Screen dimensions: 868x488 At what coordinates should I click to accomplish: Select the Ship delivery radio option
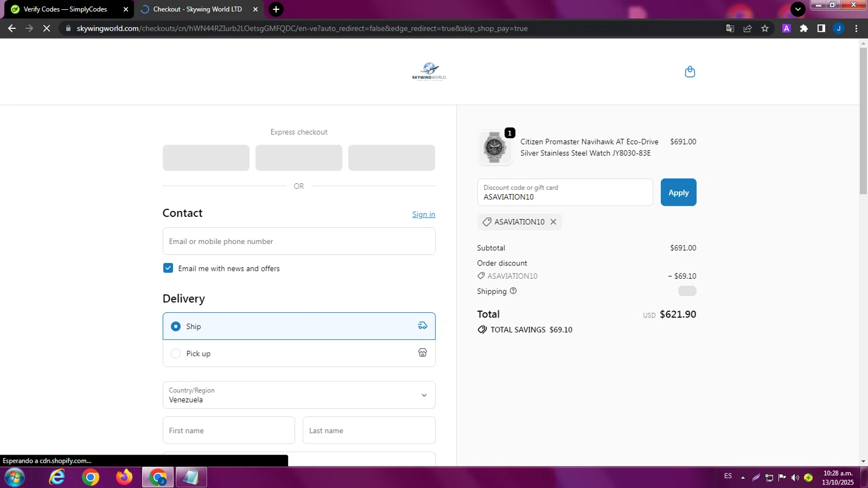pyautogui.click(x=175, y=326)
